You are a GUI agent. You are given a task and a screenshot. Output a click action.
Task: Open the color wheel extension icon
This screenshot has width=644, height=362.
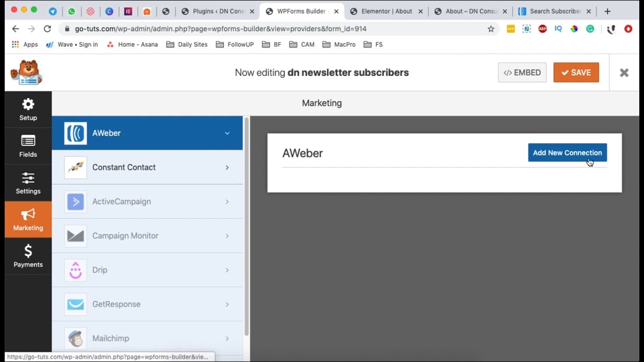pos(574,29)
